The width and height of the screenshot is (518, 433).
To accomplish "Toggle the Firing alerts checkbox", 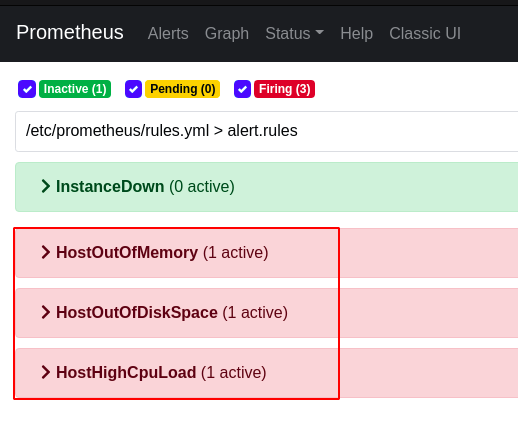I will (242, 89).
